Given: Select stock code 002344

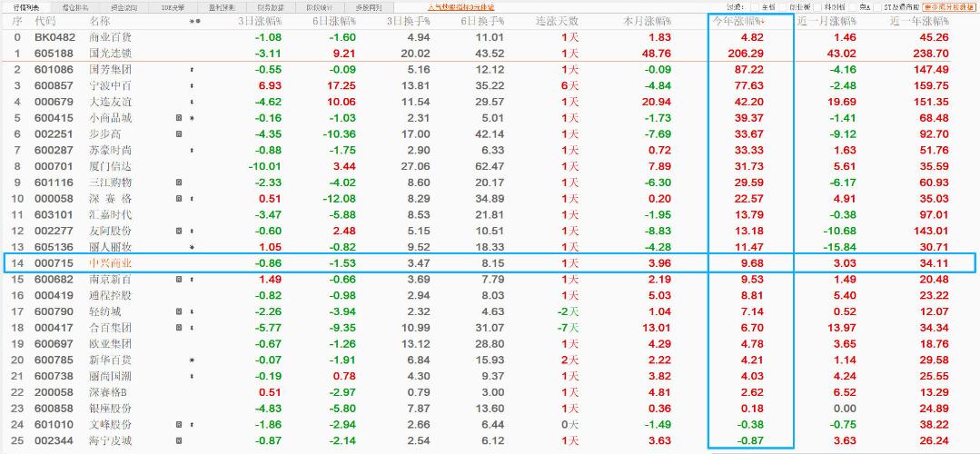Looking at the screenshot, I should (54, 441).
